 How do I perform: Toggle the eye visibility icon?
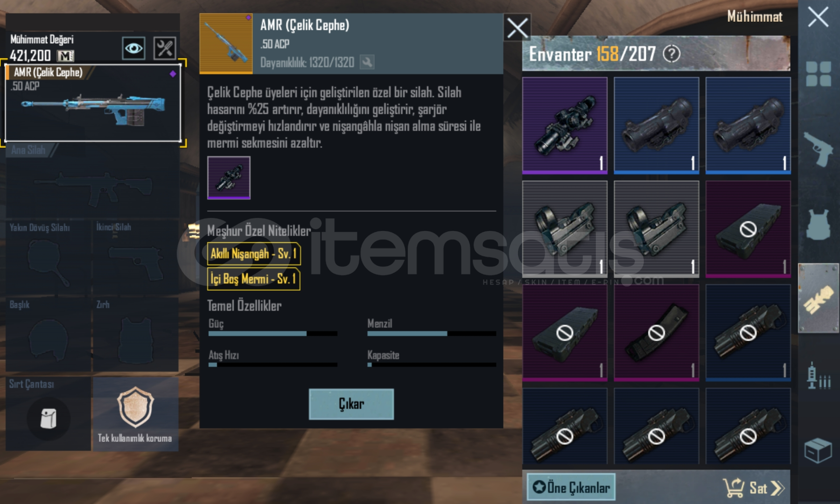pos(133,48)
